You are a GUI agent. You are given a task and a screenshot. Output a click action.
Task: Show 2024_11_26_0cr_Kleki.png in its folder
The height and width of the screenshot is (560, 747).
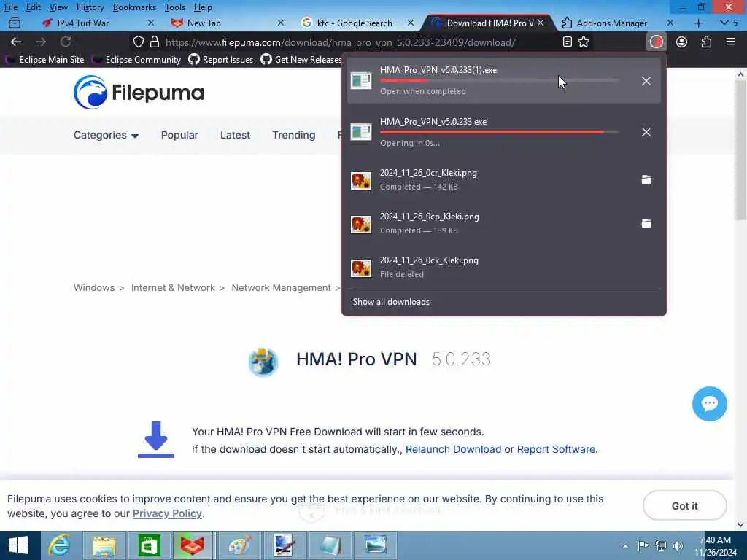[x=646, y=179]
